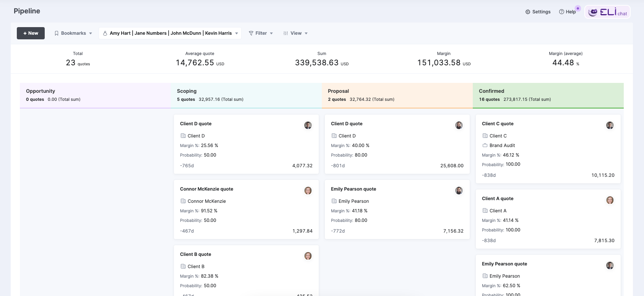
Task: Open Client C quote card
Action: [548, 149]
